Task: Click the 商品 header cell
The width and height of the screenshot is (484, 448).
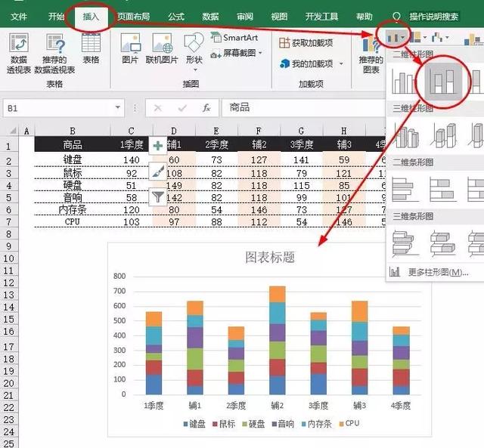Action: (73, 144)
